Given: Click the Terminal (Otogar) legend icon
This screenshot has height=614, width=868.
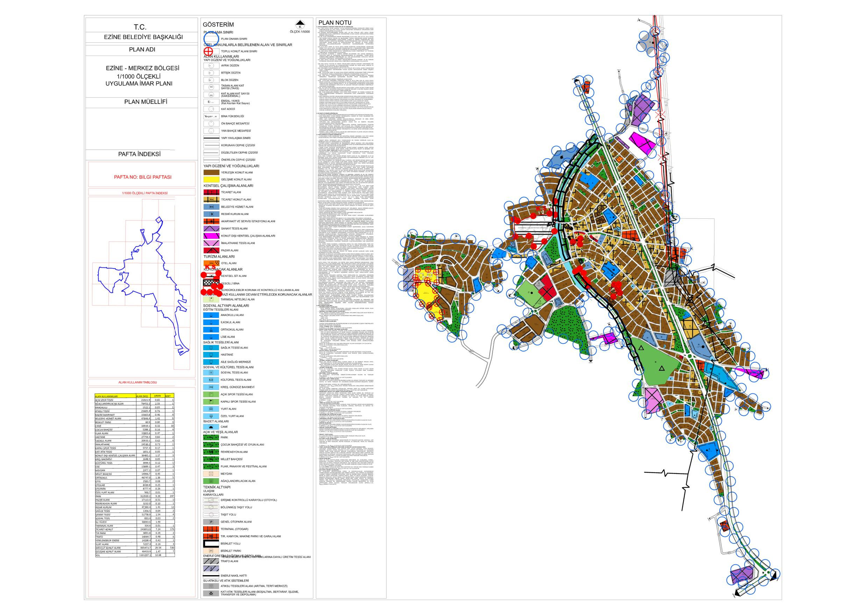Looking at the screenshot, I should click(x=211, y=529).
